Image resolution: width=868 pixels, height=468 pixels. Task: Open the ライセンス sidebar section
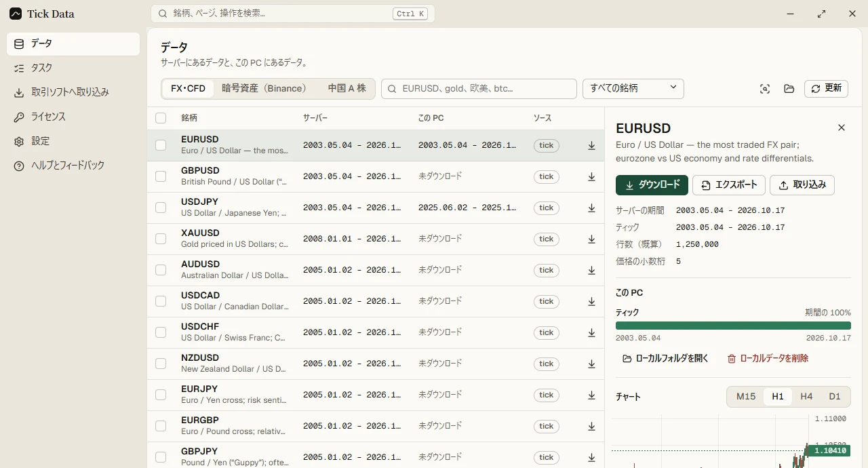(73, 117)
